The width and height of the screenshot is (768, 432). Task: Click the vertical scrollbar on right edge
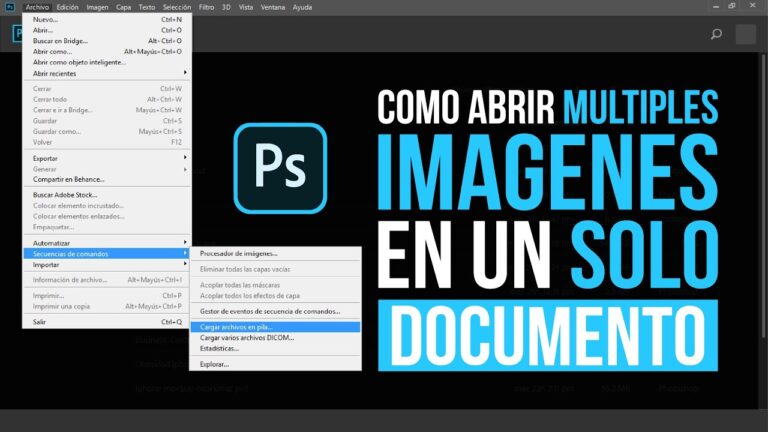tap(764, 196)
